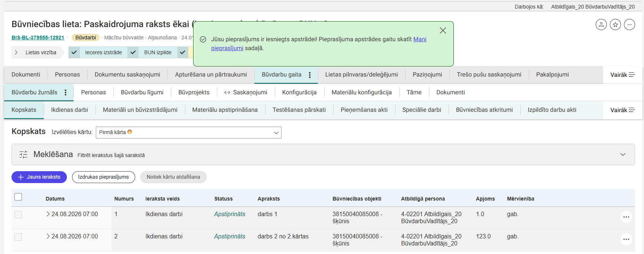Click the success checkmark icon in notification
Image resolution: width=644 pixels, height=254 pixels.
(203, 39)
